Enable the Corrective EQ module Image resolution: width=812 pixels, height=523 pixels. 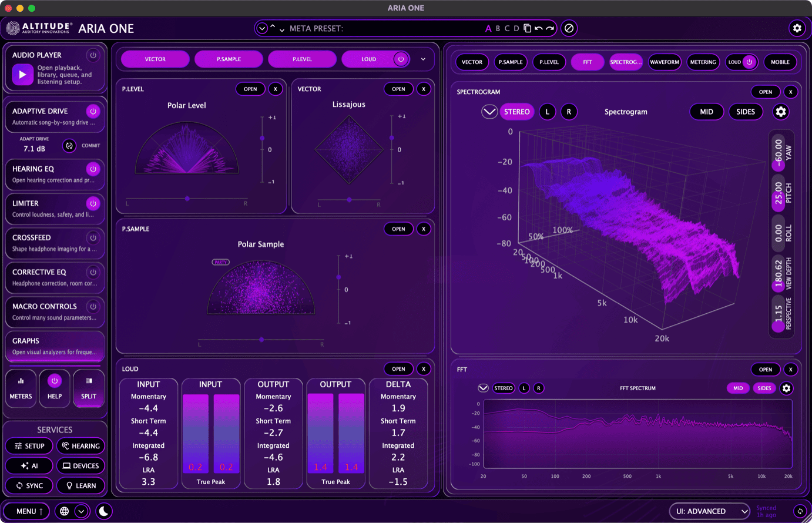[93, 272]
